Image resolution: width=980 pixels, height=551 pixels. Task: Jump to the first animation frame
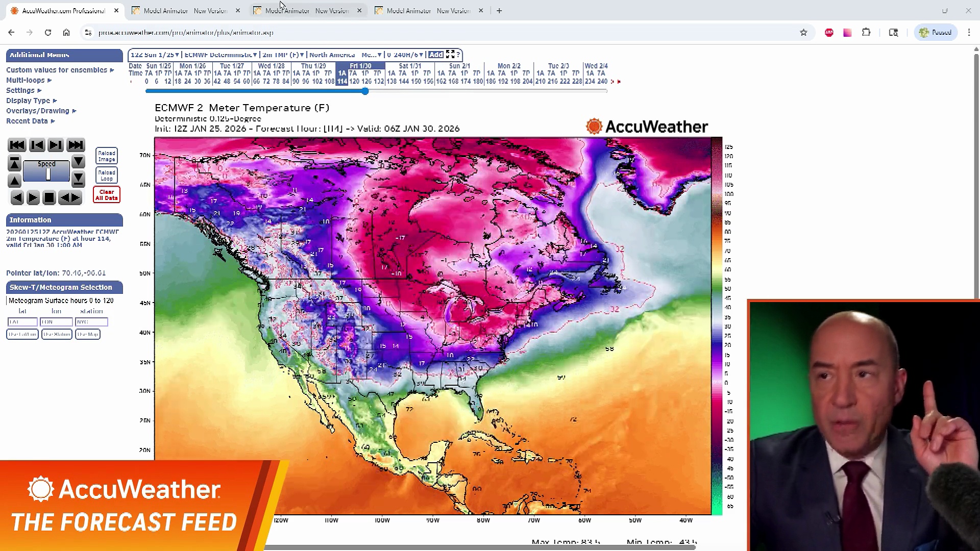point(17,145)
